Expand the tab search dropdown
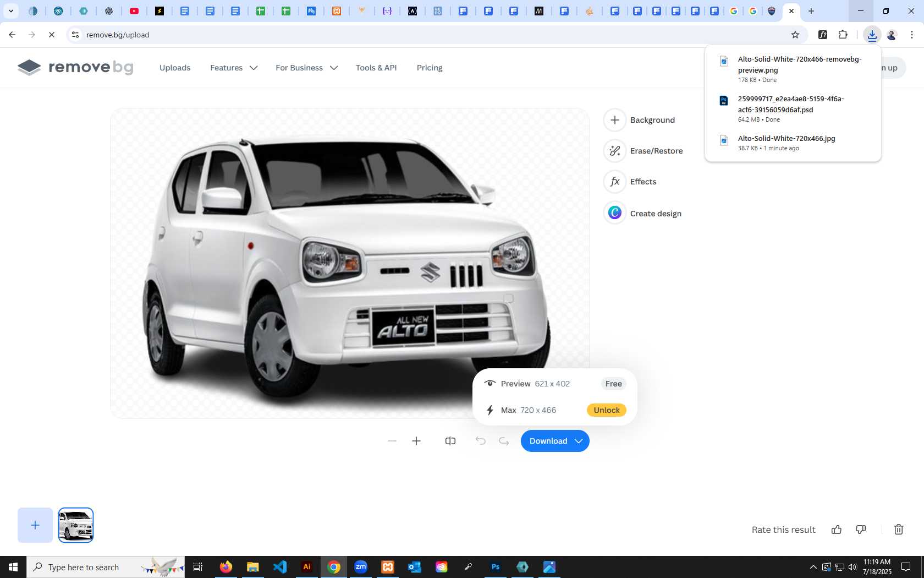Image resolution: width=924 pixels, height=578 pixels. click(10, 11)
